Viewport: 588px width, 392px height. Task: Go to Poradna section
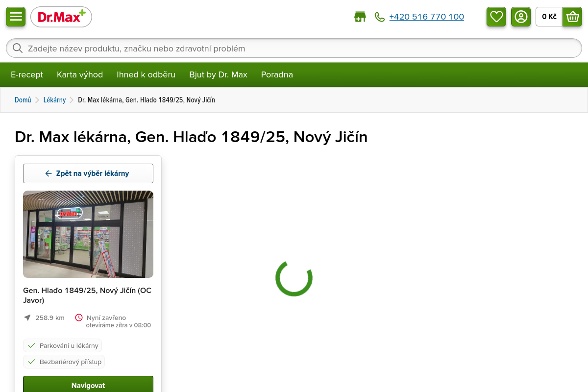point(277,74)
